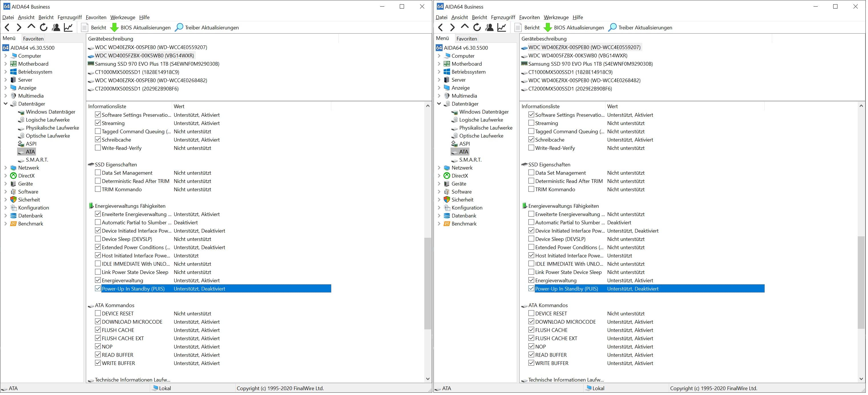Viewport: 868px width, 395px height.
Task: Click Bericht button in left window toolbar
Action: (94, 28)
